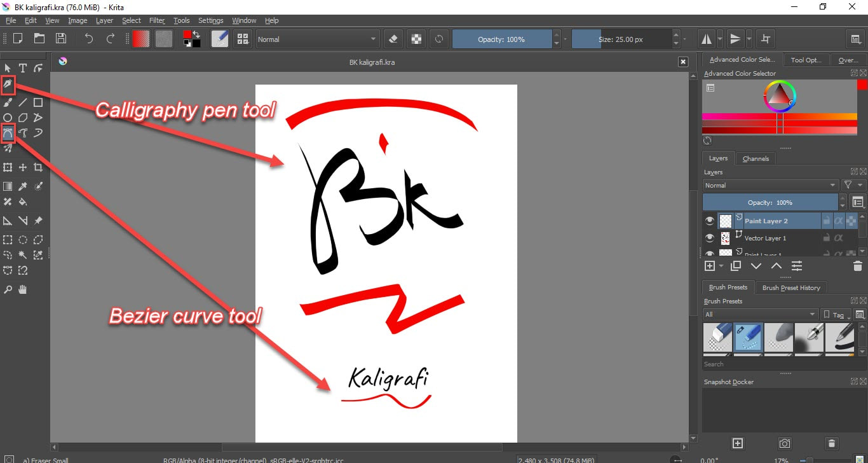Toggle wrap around mode button
Viewport: 868px width, 463px height.
tap(766, 39)
